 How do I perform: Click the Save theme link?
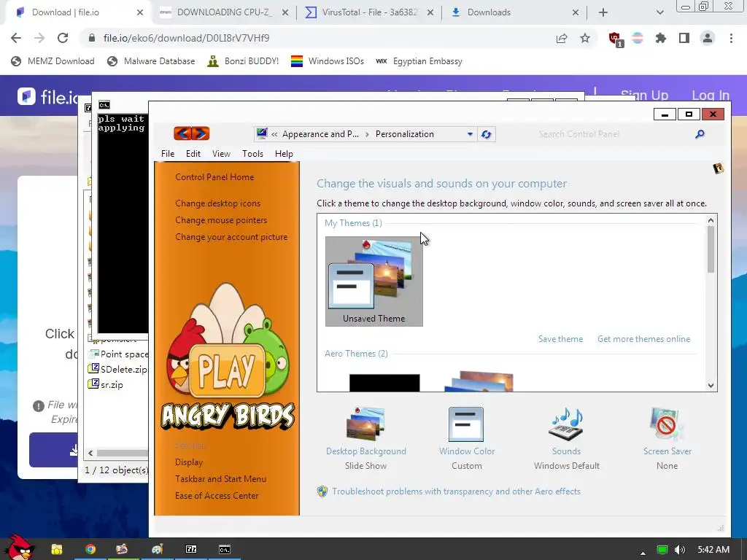click(561, 339)
